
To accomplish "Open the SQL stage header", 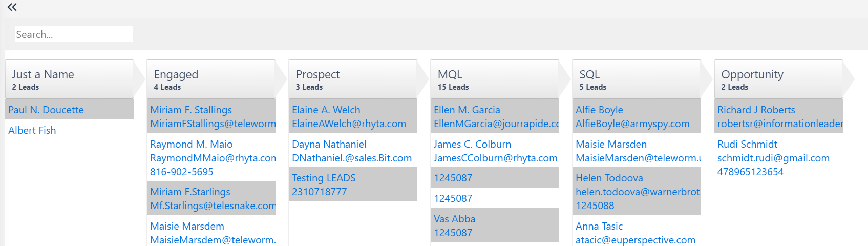I will [637, 79].
